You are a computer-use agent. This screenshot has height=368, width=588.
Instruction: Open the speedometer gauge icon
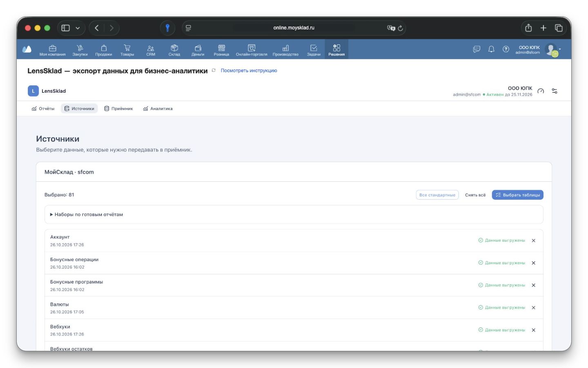[541, 91]
